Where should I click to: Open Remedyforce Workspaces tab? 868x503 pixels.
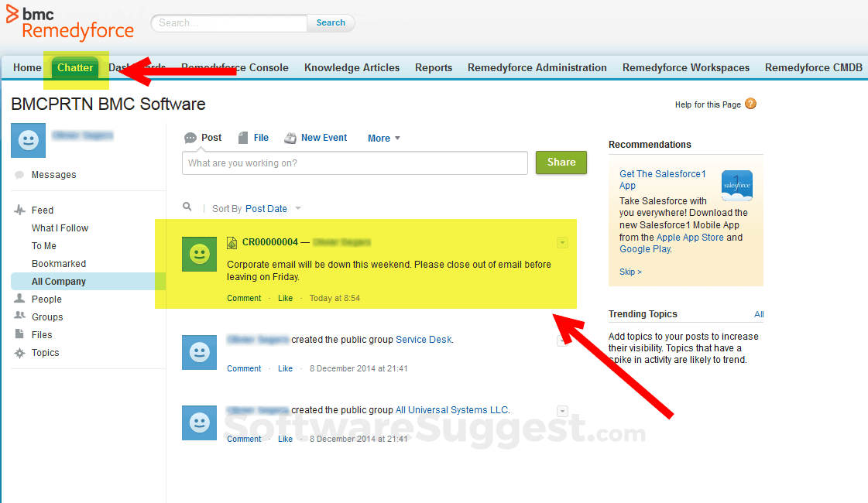point(686,67)
